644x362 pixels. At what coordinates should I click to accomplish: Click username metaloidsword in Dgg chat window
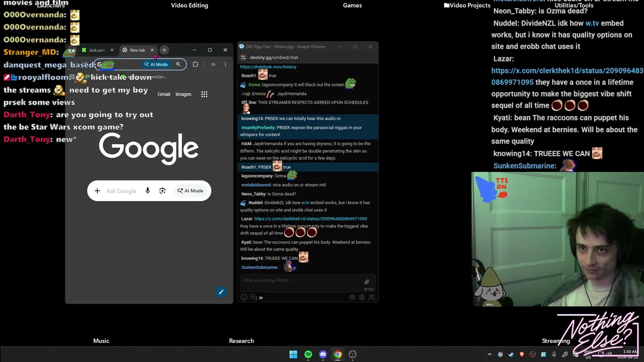(256, 185)
